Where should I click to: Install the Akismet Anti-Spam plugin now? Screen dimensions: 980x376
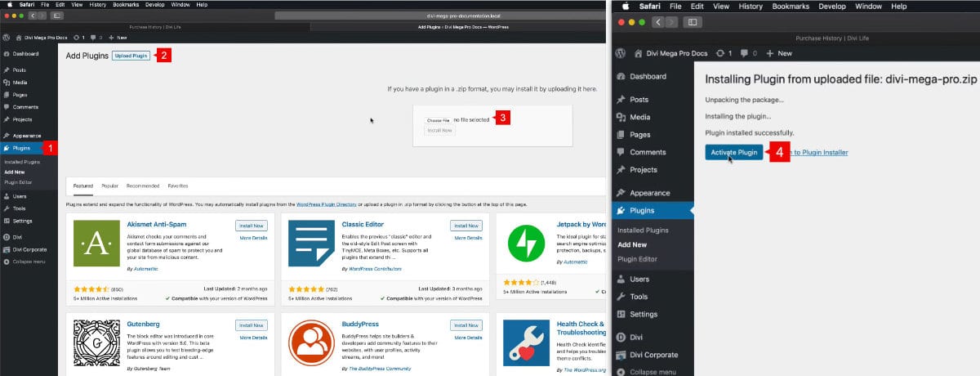tap(252, 226)
